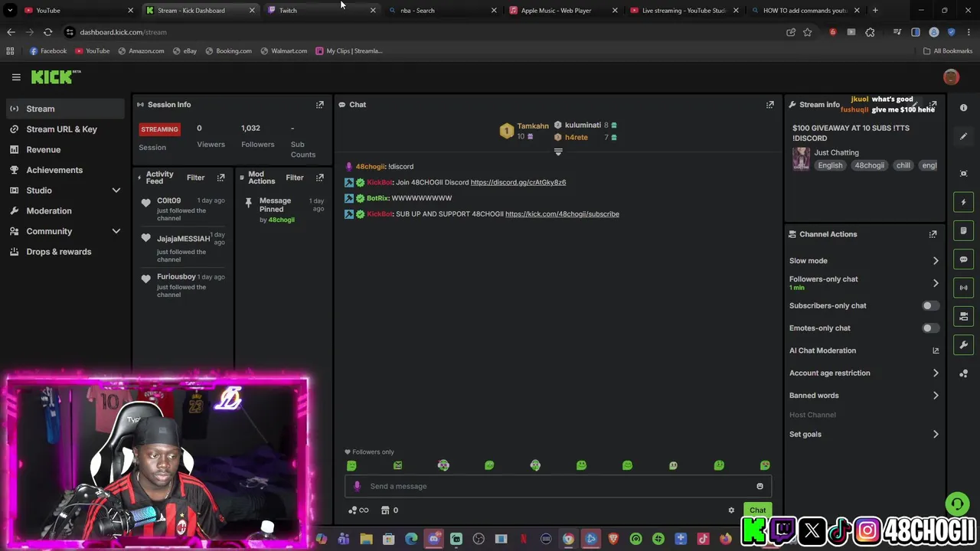Pop out the Mod Actions panel

click(x=320, y=178)
